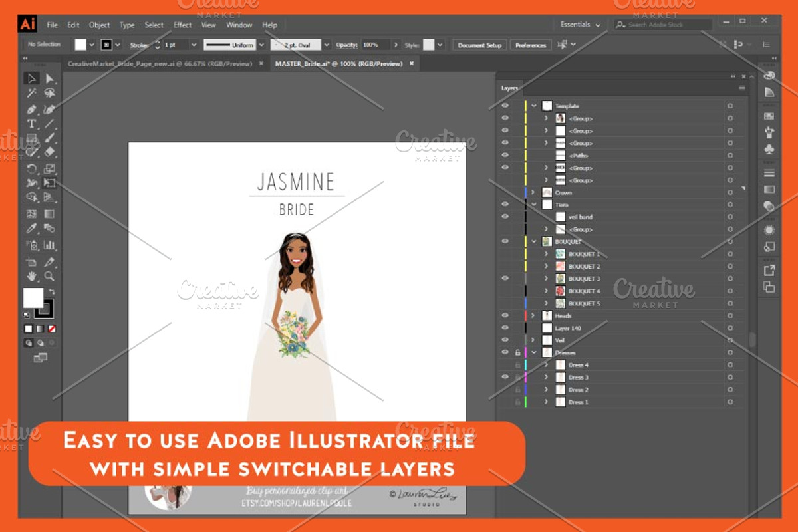The height and width of the screenshot is (532, 798).
Task: Hide the Heads layer
Action: 505,315
